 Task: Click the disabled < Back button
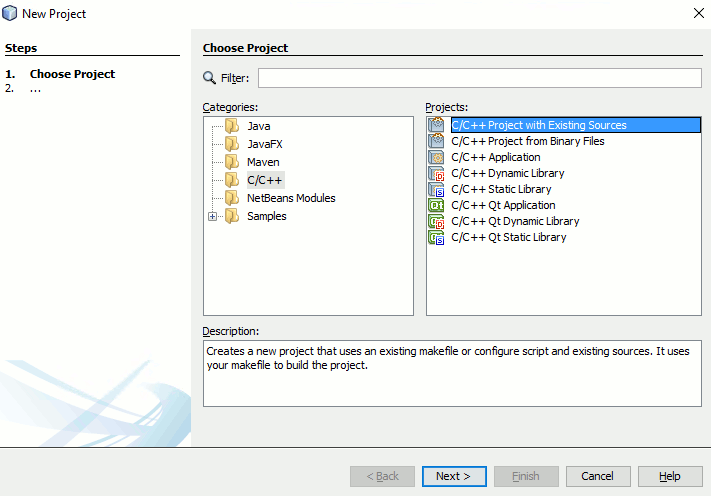point(382,476)
